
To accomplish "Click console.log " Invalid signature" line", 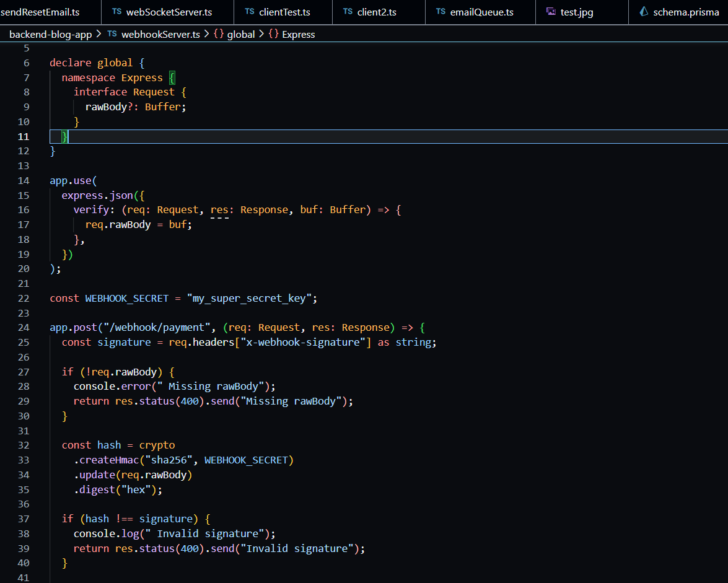I will (175, 534).
